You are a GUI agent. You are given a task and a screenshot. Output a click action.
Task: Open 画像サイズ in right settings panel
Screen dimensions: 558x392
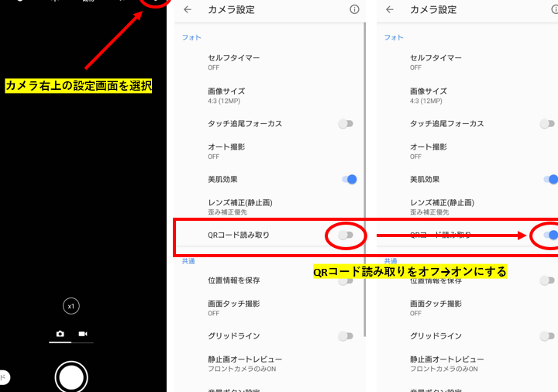pos(429,95)
